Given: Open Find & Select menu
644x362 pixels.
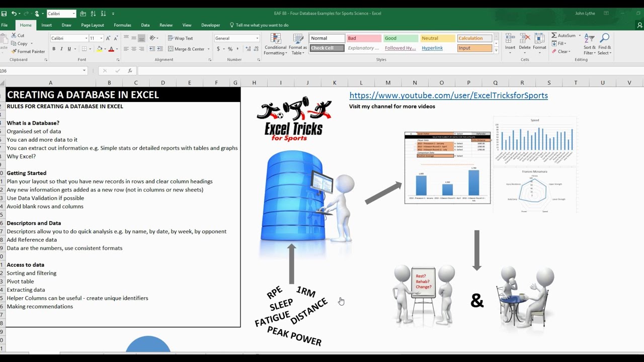Looking at the screenshot, I should (x=605, y=44).
